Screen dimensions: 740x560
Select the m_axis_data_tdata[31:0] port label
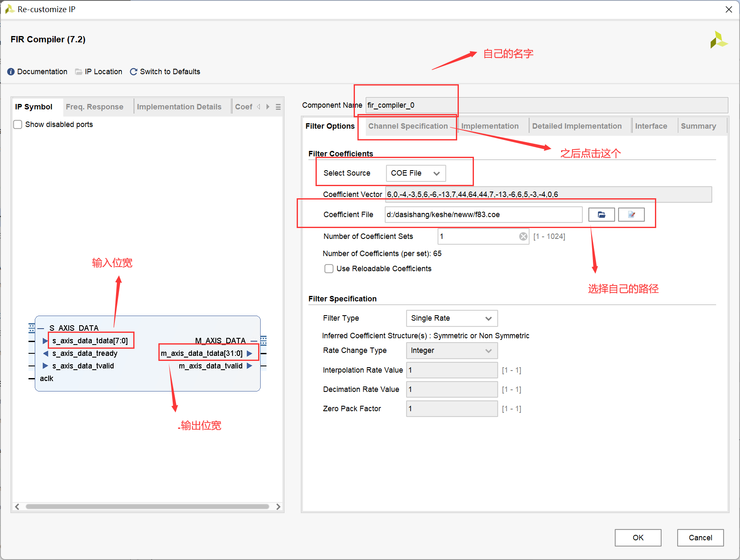[x=202, y=353]
